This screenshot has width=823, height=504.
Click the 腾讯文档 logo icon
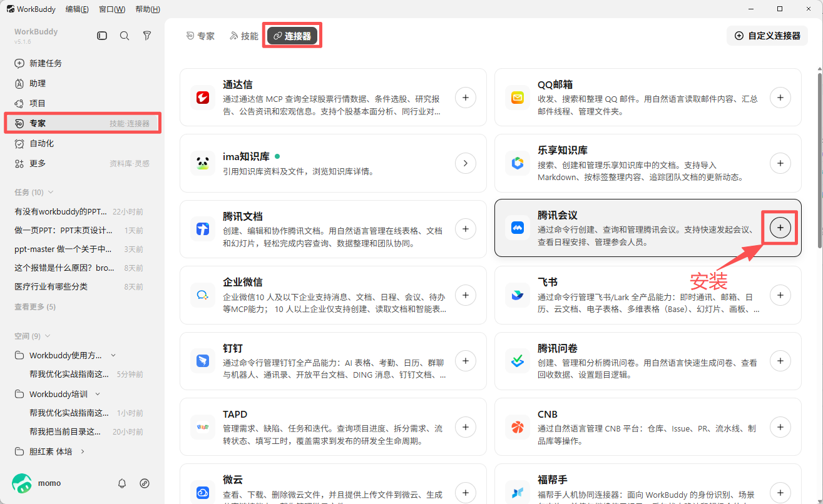pyautogui.click(x=203, y=229)
